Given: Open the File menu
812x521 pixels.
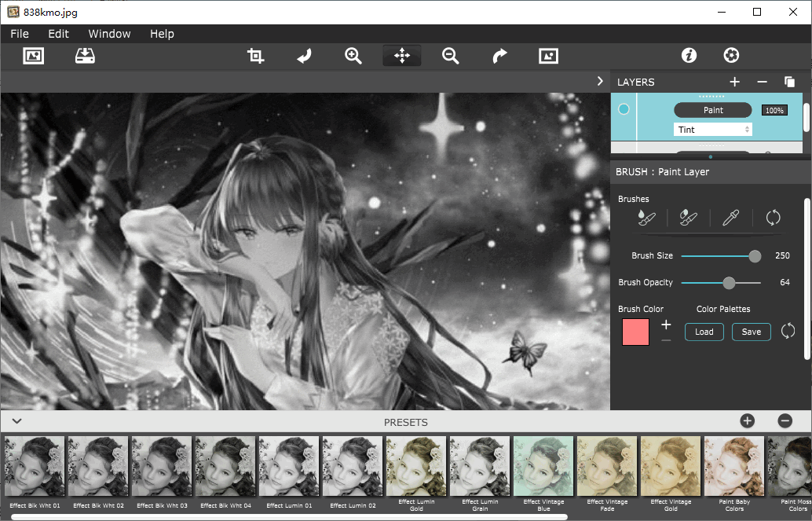Looking at the screenshot, I should pyautogui.click(x=20, y=34).
